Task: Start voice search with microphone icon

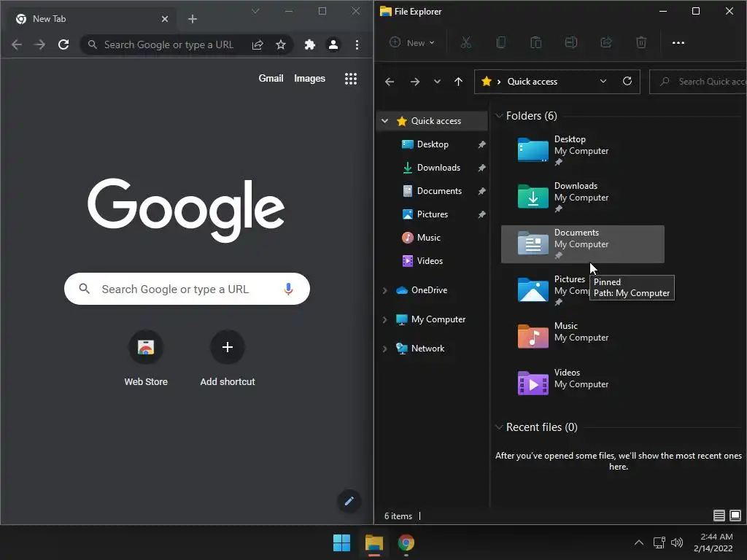Action: [x=288, y=289]
